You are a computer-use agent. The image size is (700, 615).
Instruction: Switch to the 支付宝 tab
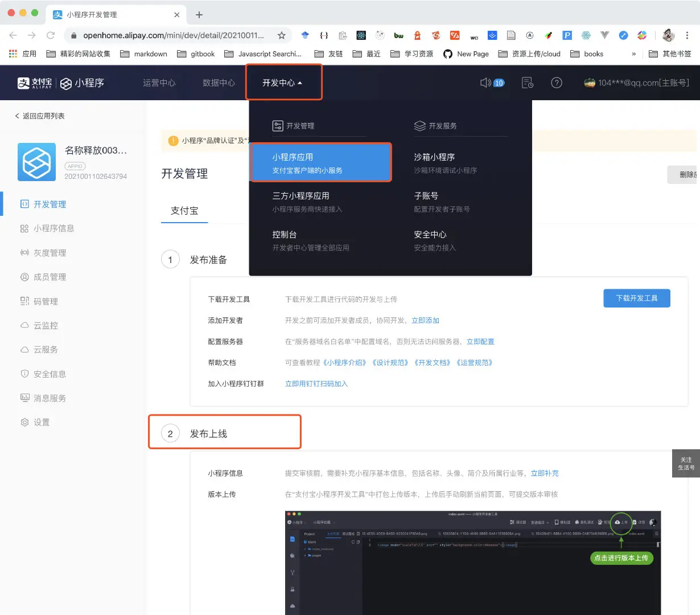184,211
